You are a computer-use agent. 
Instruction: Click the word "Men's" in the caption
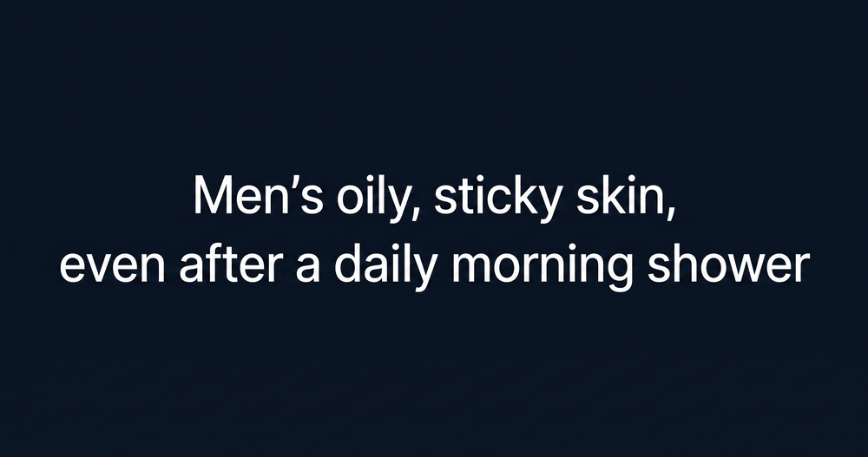[258, 196]
